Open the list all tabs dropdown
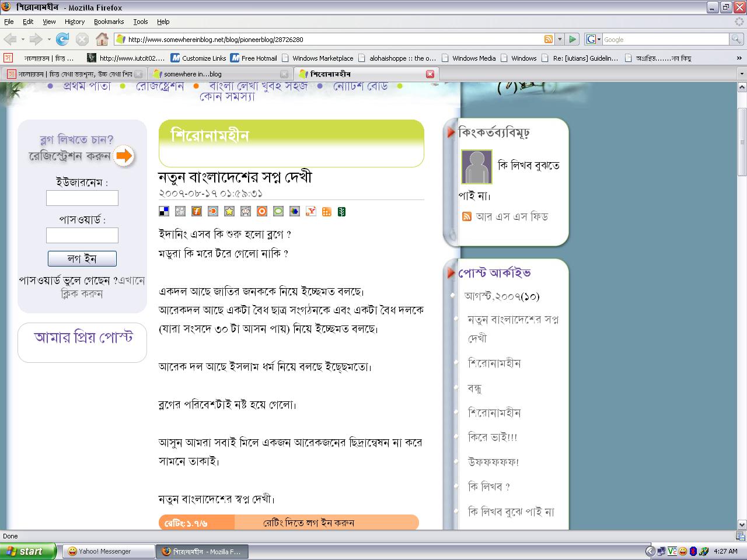Image resolution: width=747 pixels, height=560 pixels. [x=742, y=74]
